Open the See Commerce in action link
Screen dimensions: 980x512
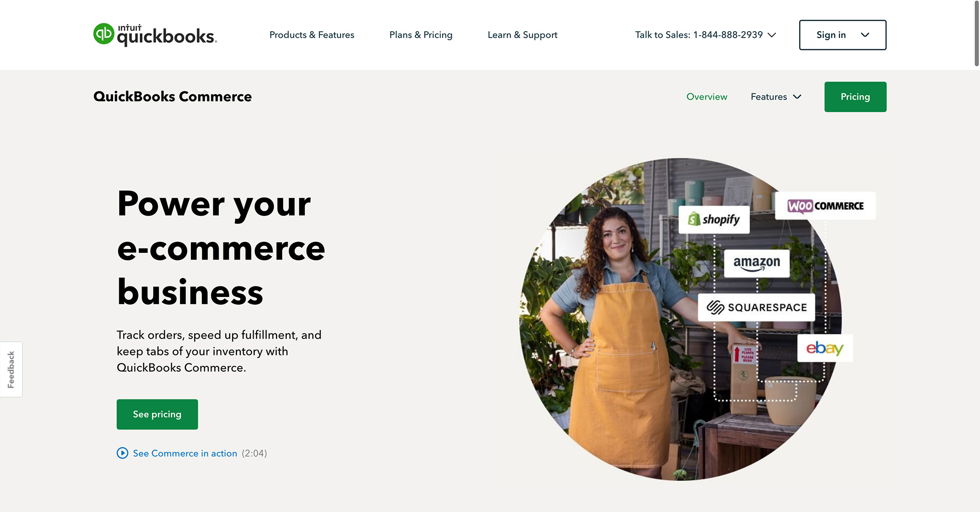point(185,453)
